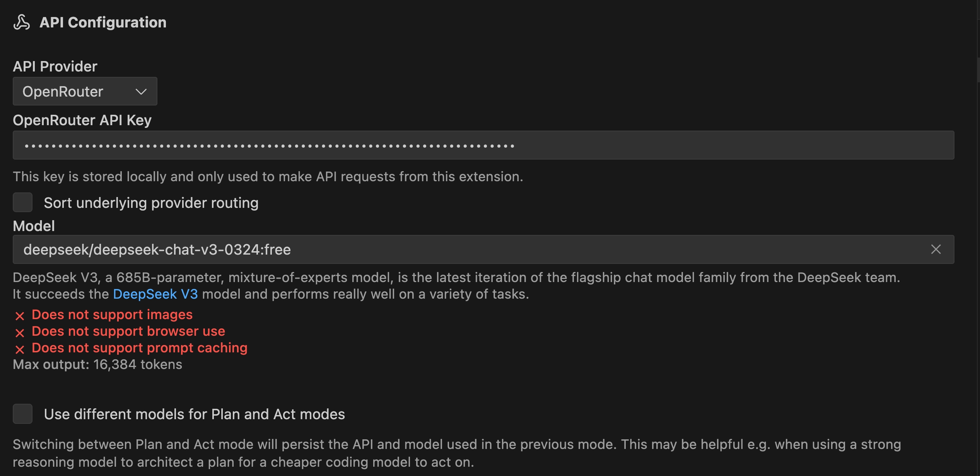Screen dimensions: 980x476
Task: Tick the 'Use different models for Plan and Act modes' checkbox
Action: 22,414
